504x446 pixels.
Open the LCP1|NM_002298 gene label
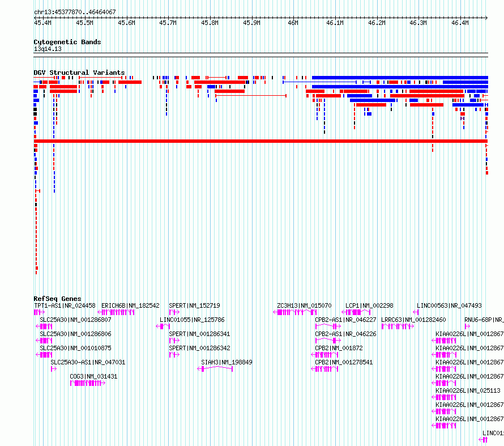pos(369,305)
